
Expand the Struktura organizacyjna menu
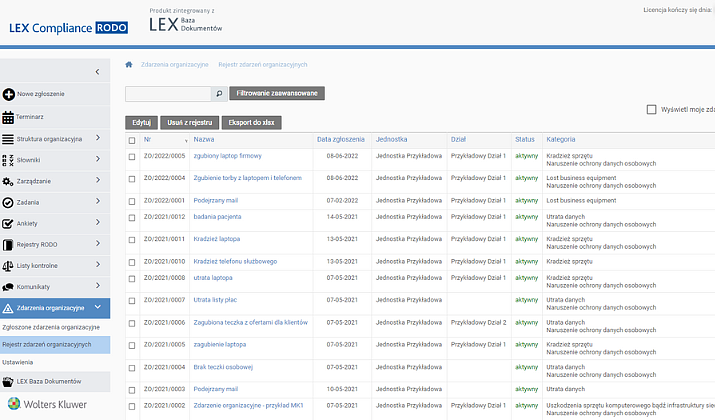(x=97, y=138)
